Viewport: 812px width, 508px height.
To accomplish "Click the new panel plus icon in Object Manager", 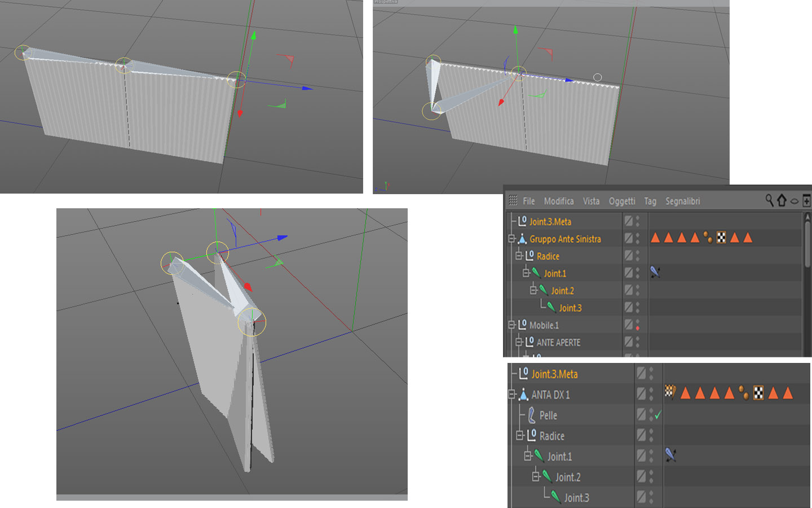I will (807, 200).
